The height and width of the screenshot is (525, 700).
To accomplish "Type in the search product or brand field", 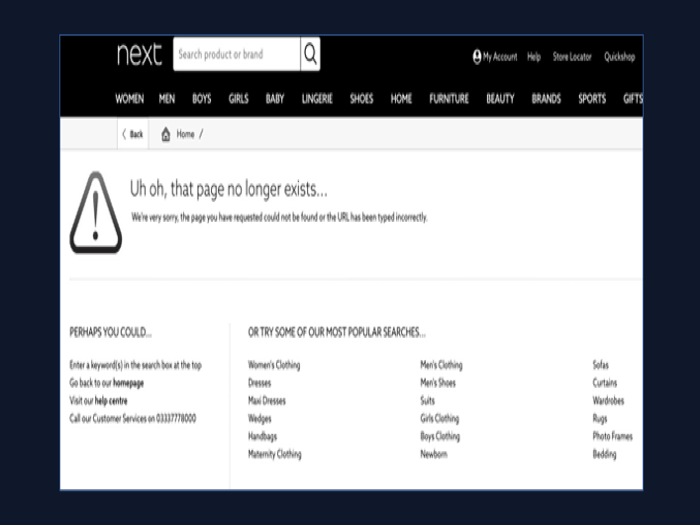I will [x=236, y=55].
